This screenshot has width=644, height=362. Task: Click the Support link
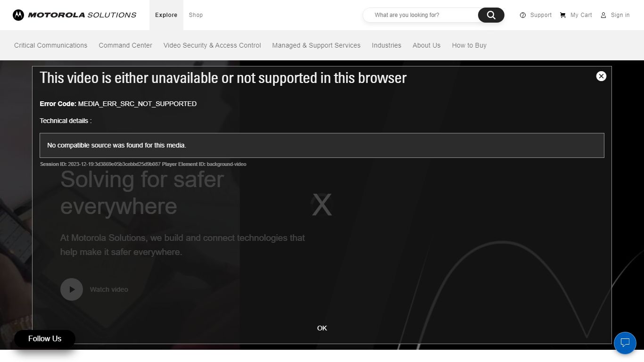point(541,15)
